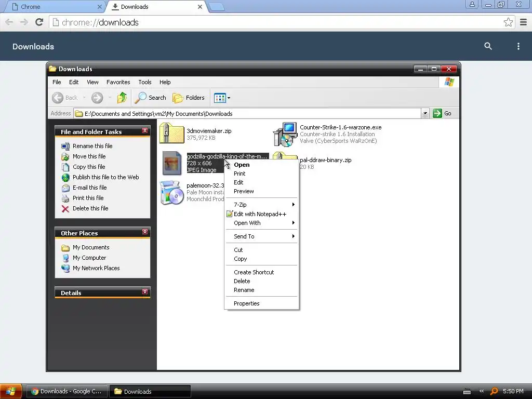Click E-mail this file
The width and height of the screenshot is (532, 399).
[x=89, y=188]
